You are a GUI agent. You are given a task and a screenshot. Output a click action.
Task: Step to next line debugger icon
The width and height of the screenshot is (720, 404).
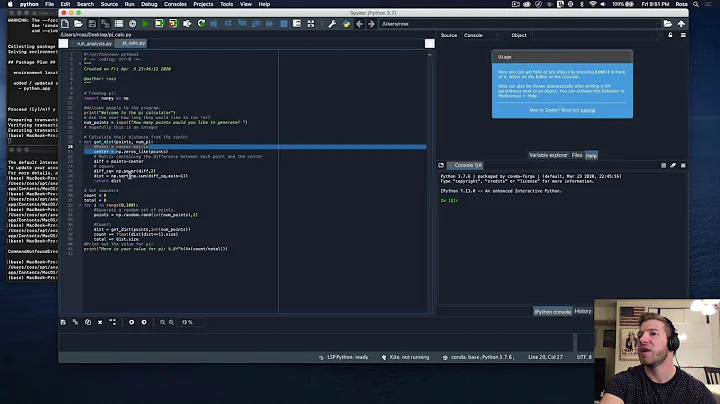(228, 24)
